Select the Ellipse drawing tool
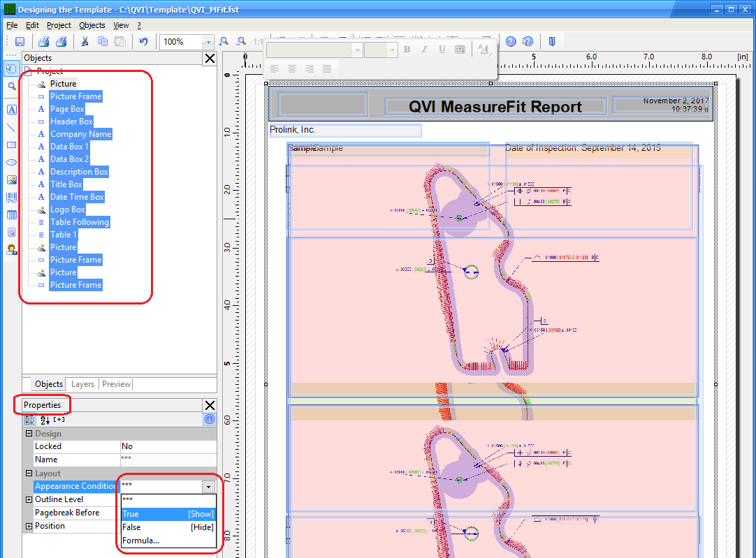 point(12,163)
